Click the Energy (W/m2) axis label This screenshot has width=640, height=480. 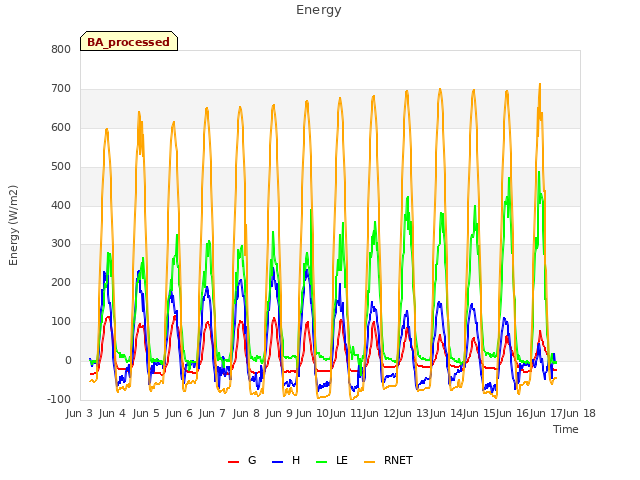pos(13,225)
